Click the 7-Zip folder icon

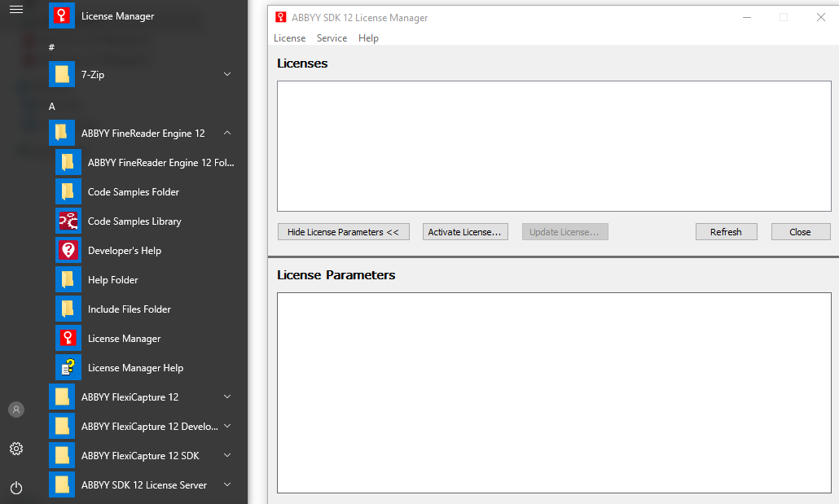62,74
